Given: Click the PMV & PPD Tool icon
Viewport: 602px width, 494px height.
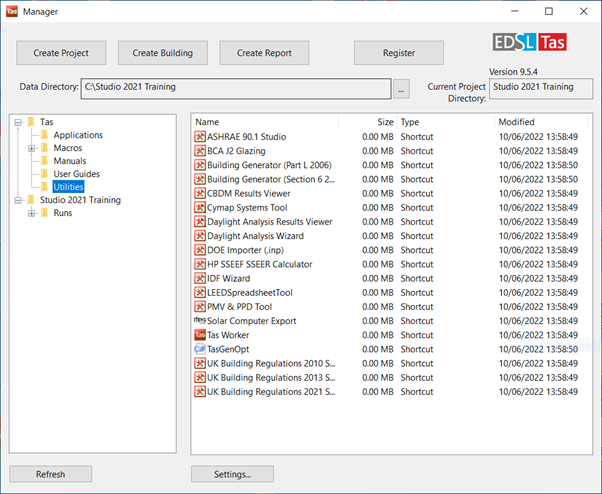Looking at the screenshot, I should pos(200,307).
